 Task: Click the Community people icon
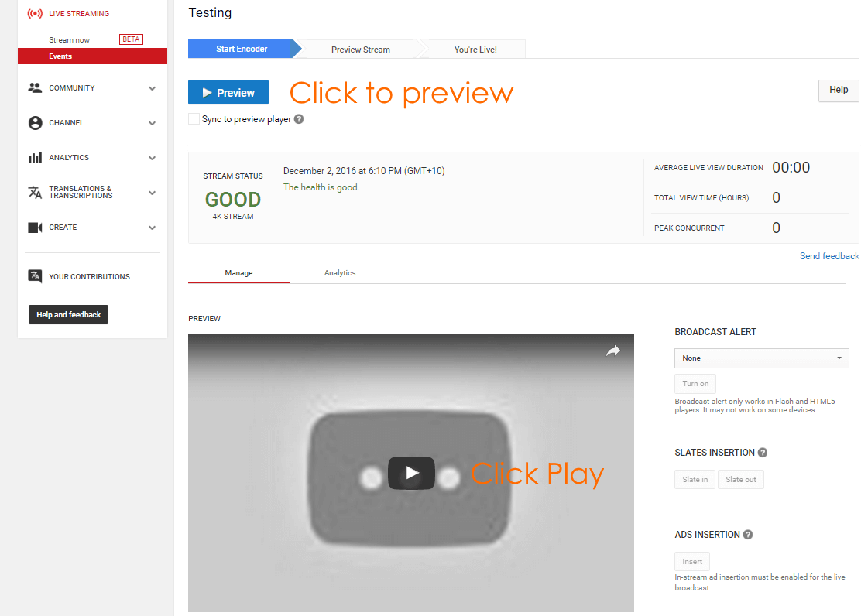click(35, 88)
